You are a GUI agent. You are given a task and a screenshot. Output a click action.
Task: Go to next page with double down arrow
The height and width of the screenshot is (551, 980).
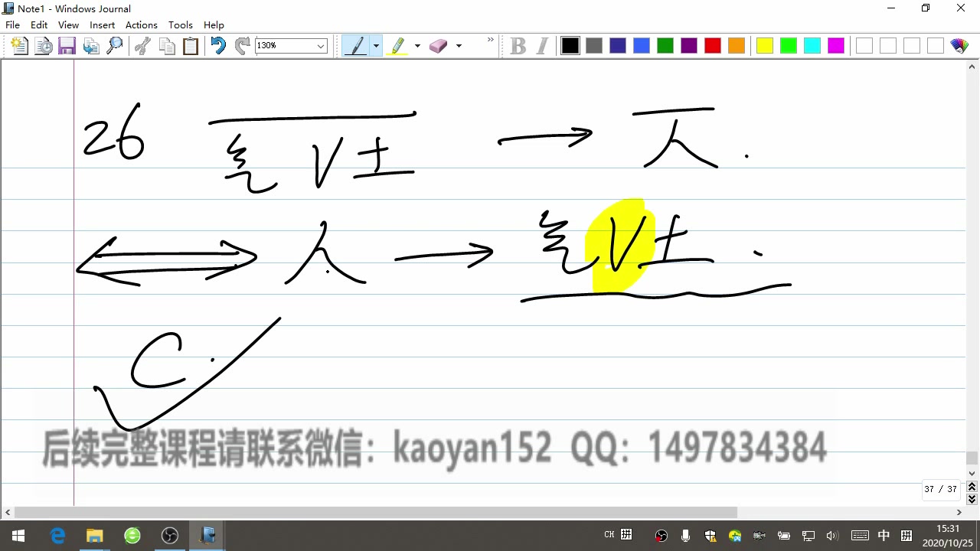point(972,499)
